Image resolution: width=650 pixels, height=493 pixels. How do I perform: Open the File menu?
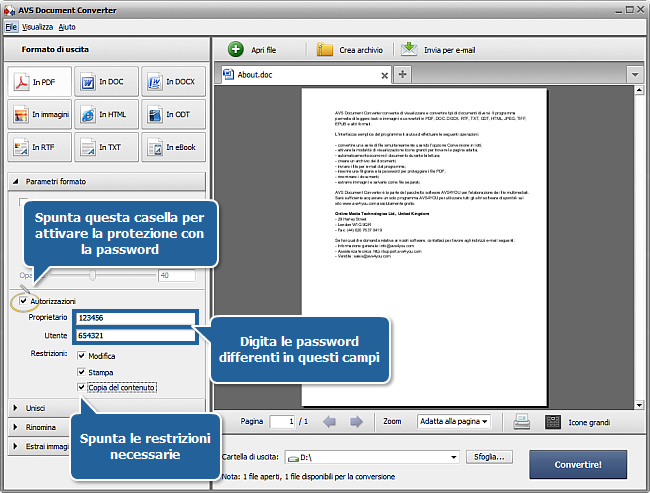click(11, 27)
